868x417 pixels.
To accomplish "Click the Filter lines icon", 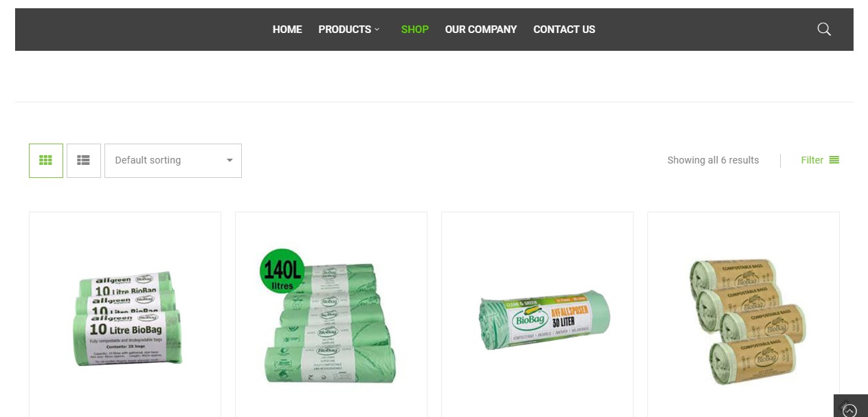I will coord(834,160).
